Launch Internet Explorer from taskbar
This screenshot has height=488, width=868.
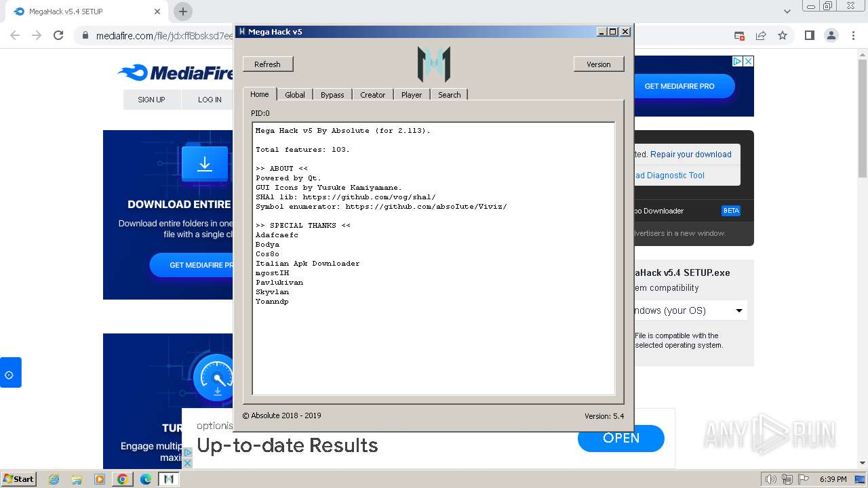click(x=54, y=479)
